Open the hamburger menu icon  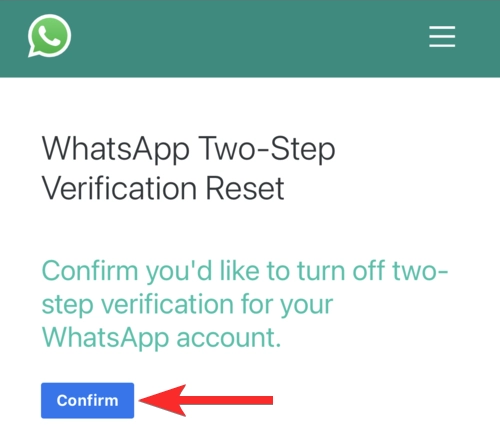click(442, 36)
